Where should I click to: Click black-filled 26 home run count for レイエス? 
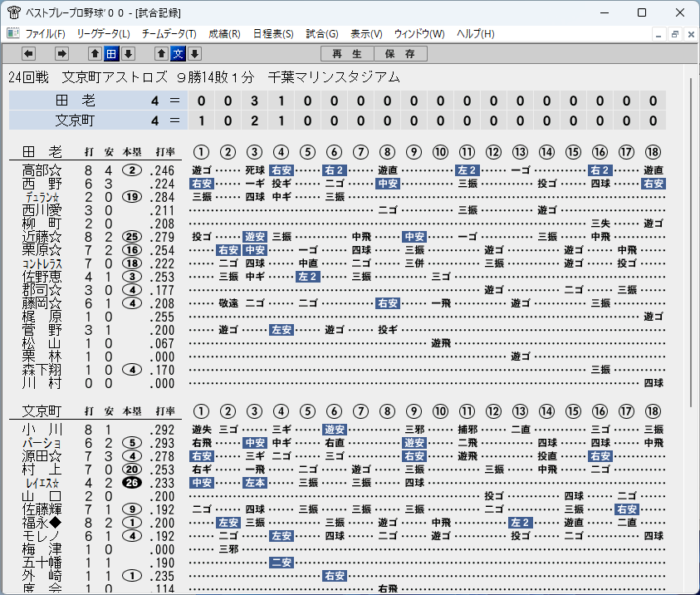(x=132, y=483)
